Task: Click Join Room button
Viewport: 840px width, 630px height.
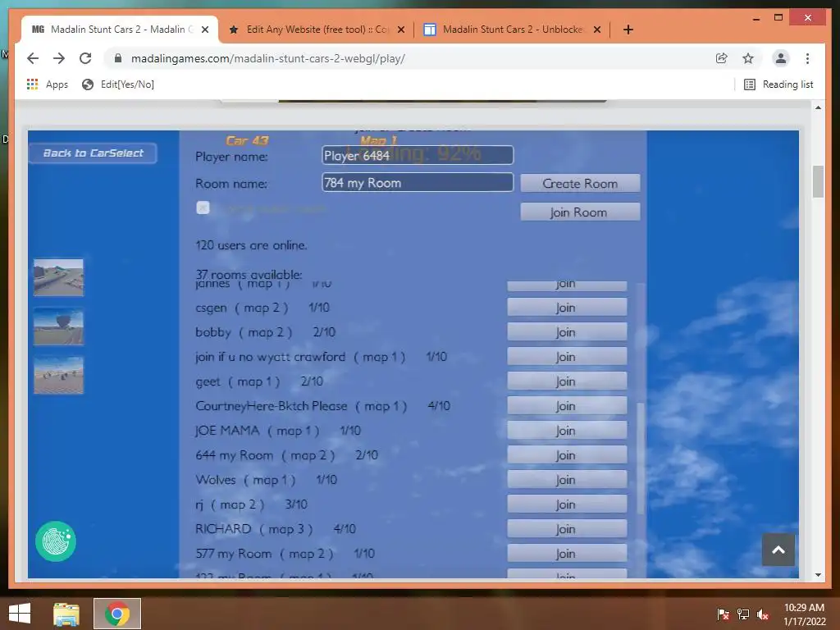Action: click(580, 212)
